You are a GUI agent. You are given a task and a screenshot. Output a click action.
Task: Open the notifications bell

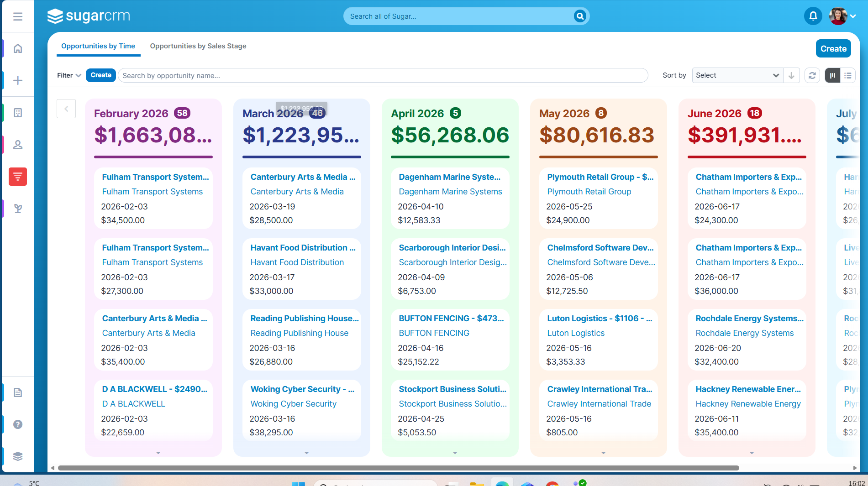pos(813,16)
